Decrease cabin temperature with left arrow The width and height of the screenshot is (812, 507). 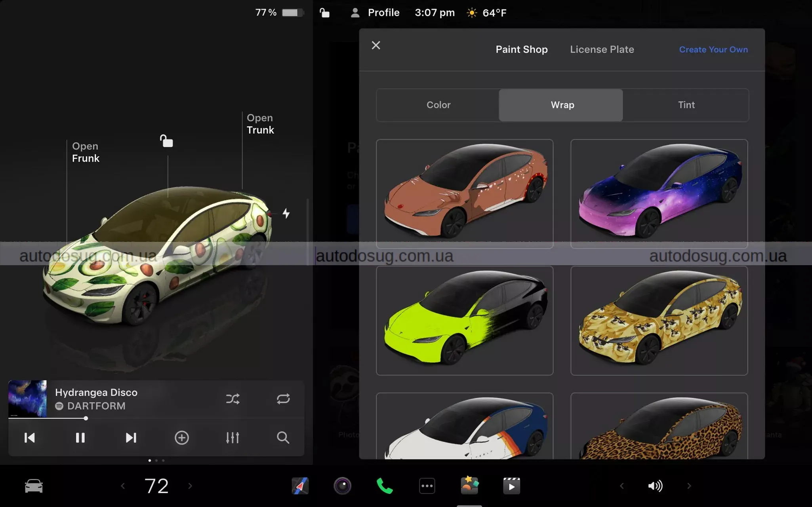(123, 486)
